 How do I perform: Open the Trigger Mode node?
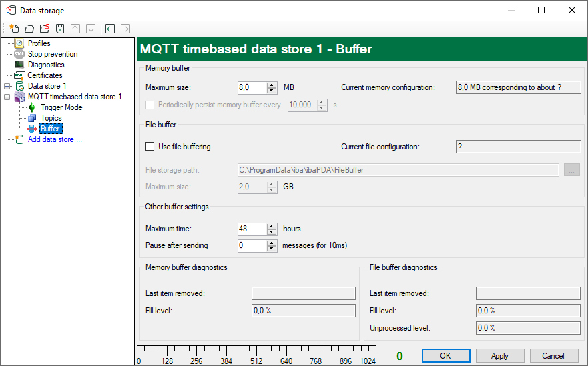[x=61, y=107]
